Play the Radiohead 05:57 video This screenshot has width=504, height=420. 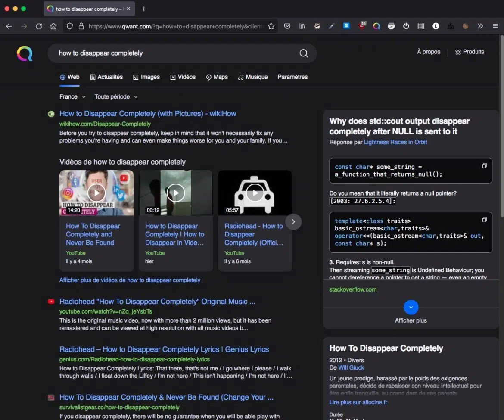255,193
